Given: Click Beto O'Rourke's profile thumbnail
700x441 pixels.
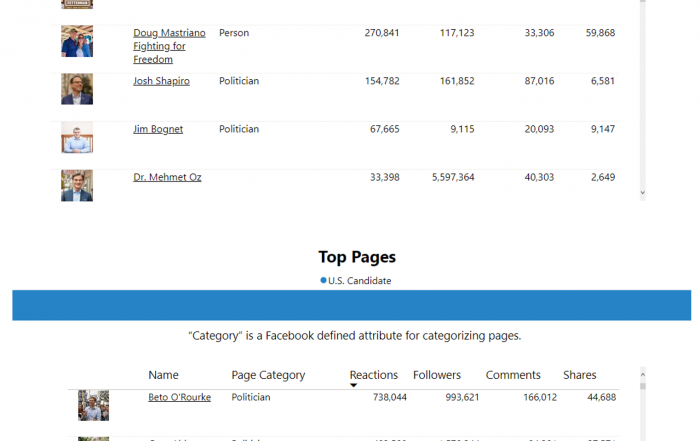Looking at the screenshot, I should click(x=93, y=406).
